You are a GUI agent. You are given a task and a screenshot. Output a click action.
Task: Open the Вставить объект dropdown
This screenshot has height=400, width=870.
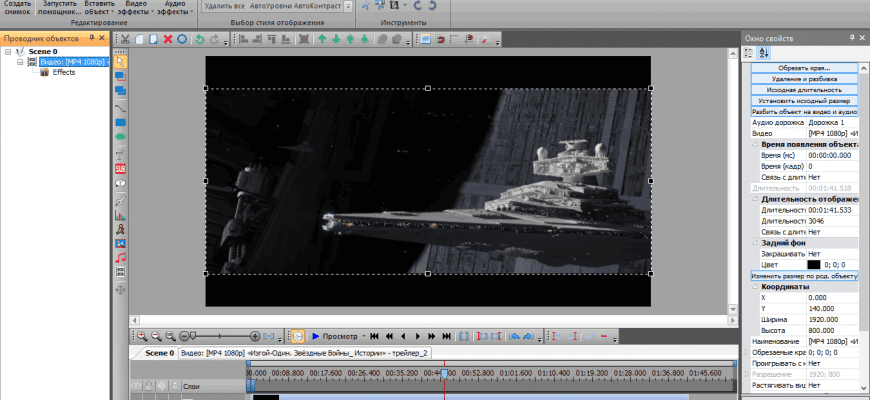[113, 11]
